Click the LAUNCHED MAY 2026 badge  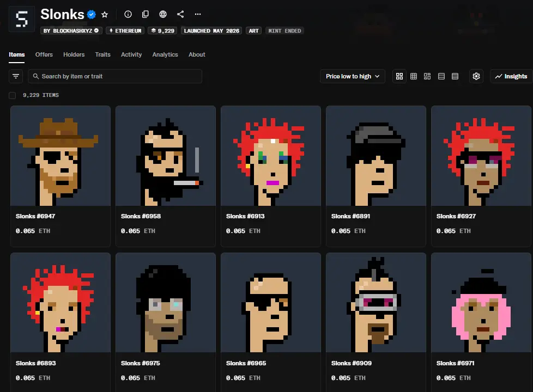tap(211, 31)
